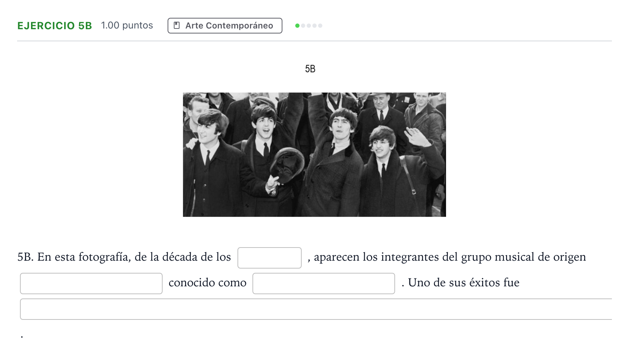
Task: Click the black-and-white group photograph
Action: pos(314,155)
